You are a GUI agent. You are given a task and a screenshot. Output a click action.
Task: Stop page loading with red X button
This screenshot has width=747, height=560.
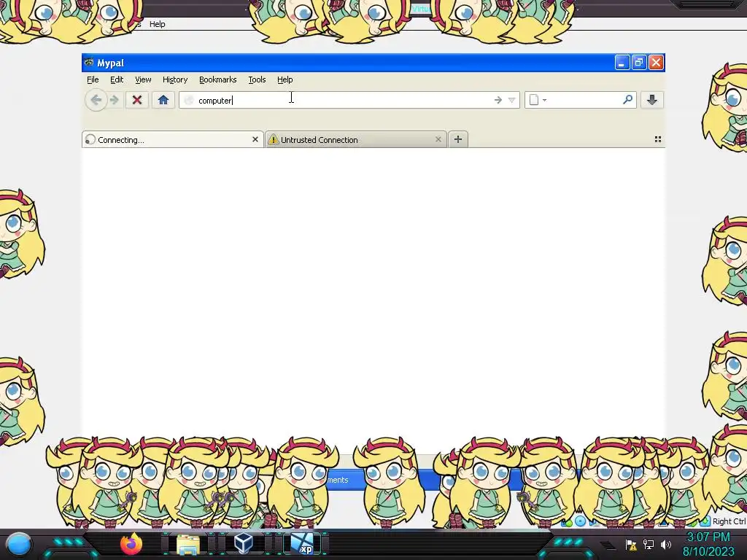pos(136,100)
